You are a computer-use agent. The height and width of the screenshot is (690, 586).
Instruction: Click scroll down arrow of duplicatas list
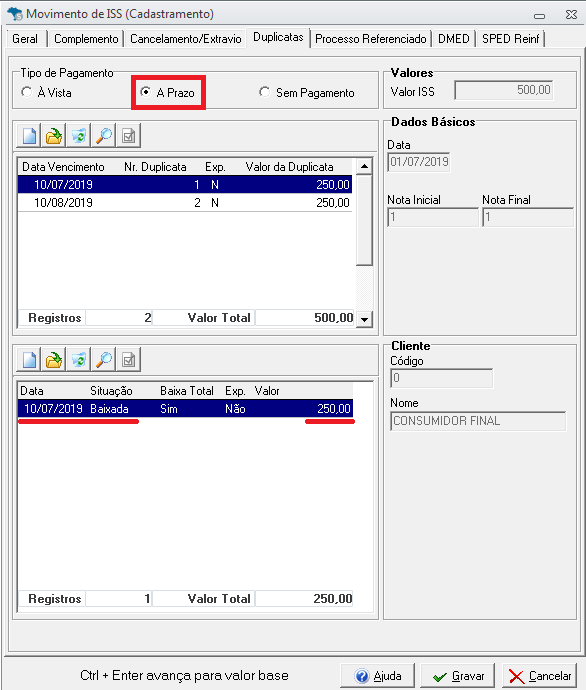pos(364,319)
